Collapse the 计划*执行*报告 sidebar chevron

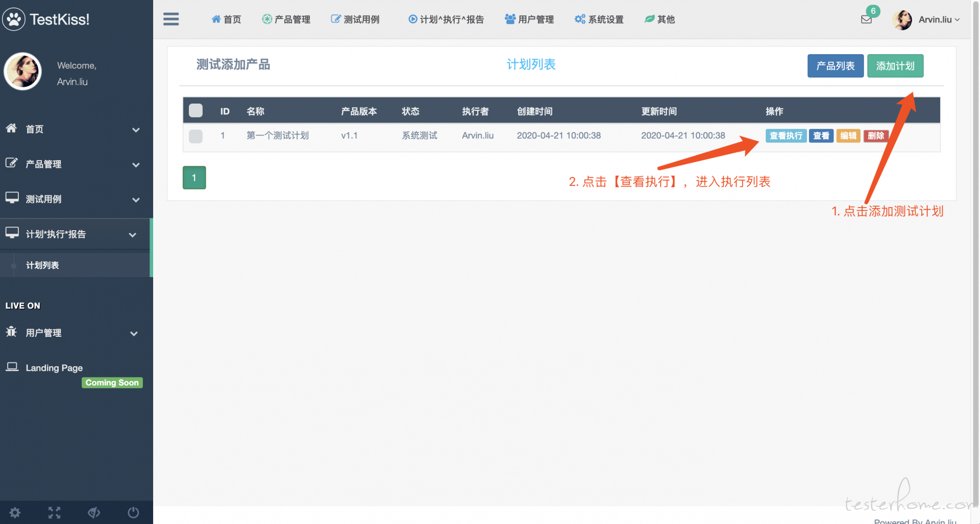133,235
